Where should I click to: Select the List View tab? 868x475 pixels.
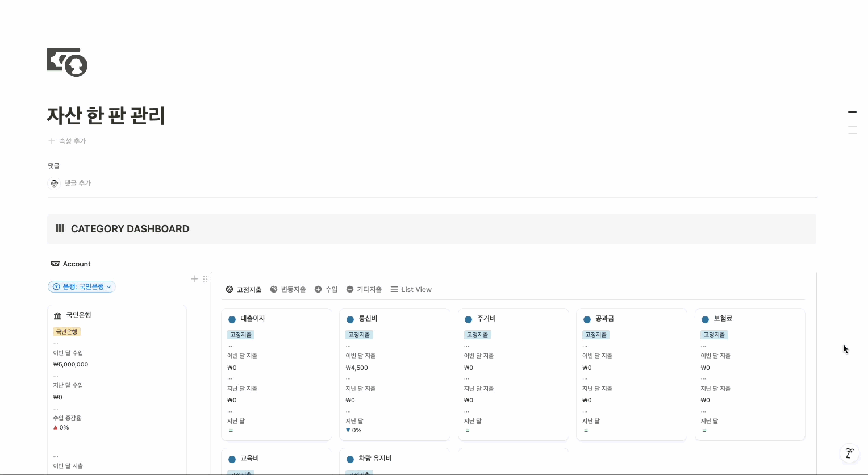click(x=411, y=290)
